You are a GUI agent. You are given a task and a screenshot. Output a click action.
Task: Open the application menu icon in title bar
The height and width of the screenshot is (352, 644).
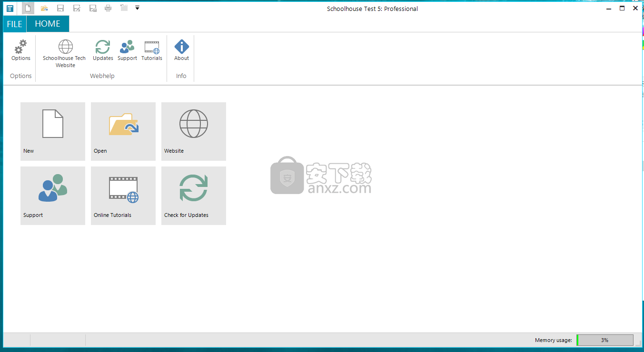(10, 8)
